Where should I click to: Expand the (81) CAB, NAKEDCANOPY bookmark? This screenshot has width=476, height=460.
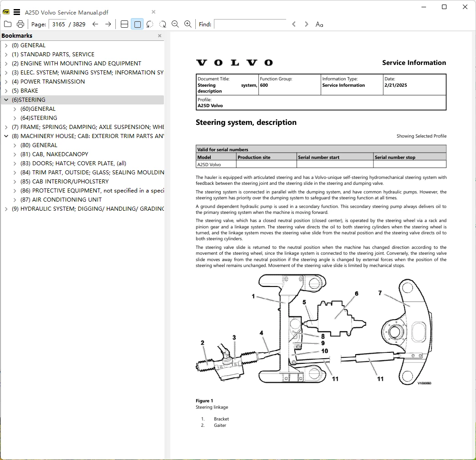tap(15, 154)
